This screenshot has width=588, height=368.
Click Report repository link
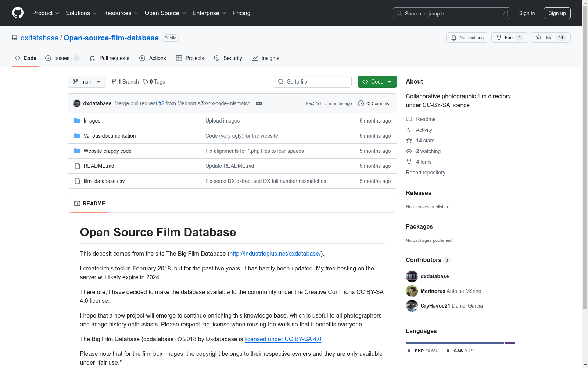click(x=426, y=173)
